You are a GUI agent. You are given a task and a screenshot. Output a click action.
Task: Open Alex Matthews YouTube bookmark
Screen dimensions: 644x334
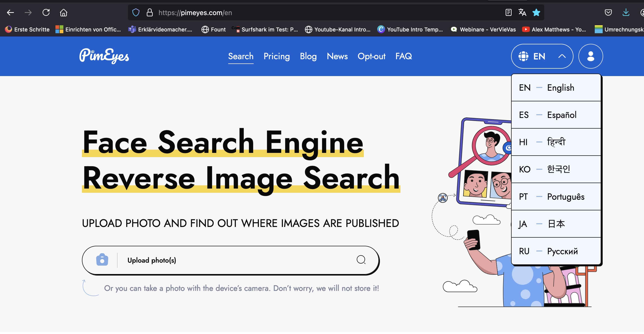pyautogui.click(x=554, y=29)
